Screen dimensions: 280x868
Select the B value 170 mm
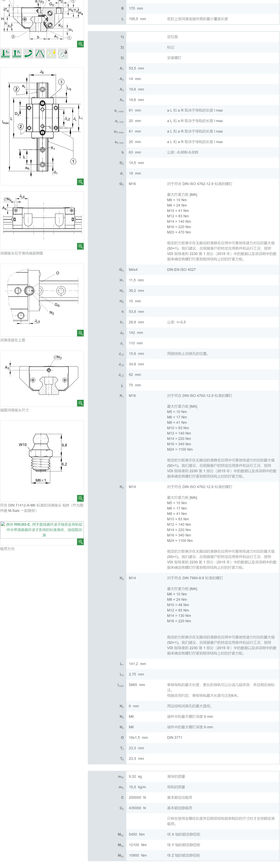[x=136, y=8]
